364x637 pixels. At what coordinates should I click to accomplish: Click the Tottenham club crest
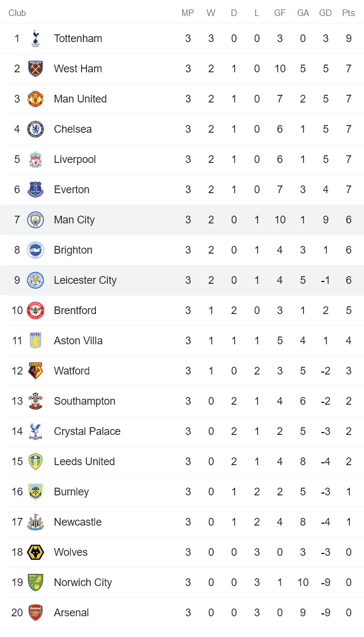(x=34, y=38)
